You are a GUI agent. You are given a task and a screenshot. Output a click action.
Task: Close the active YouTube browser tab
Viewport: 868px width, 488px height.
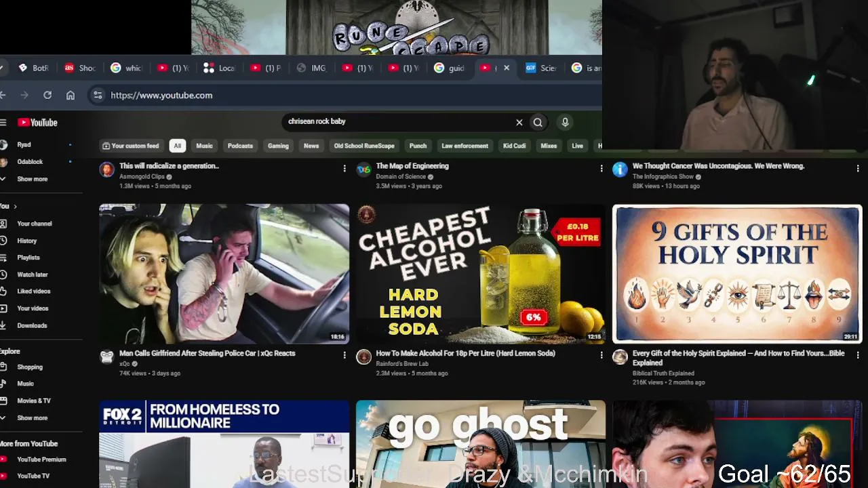507,68
